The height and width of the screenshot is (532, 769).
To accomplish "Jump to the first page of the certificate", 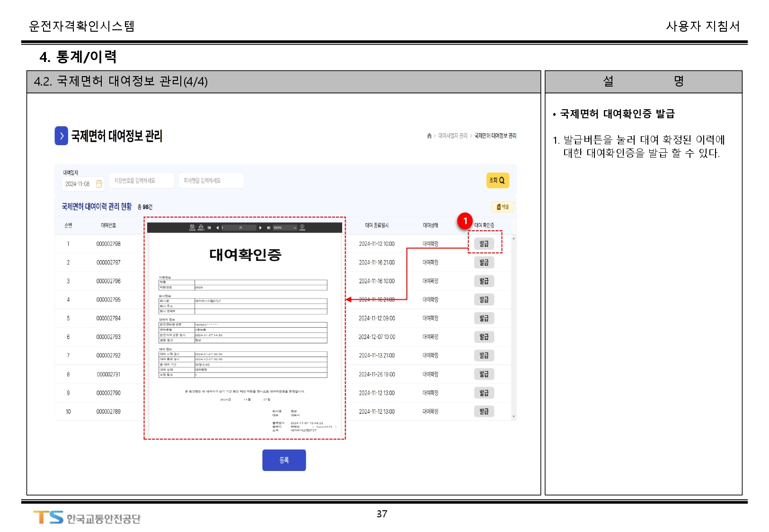I will coord(209,228).
